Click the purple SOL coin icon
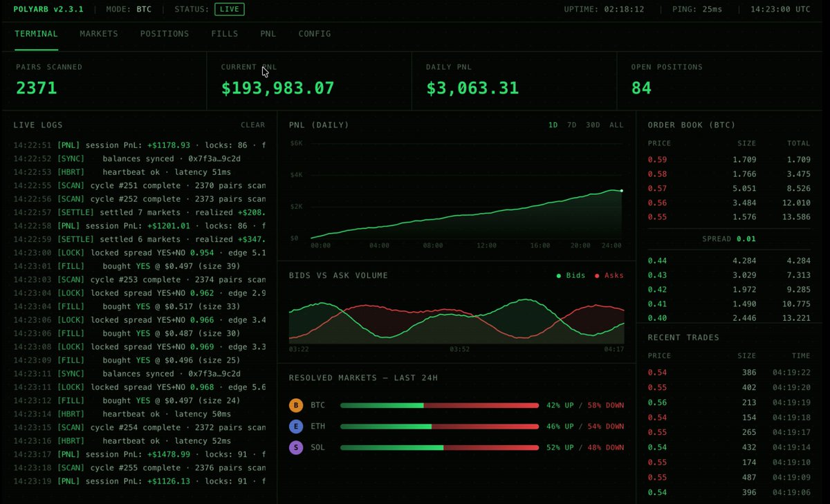The width and height of the screenshot is (830, 504). 296,448
